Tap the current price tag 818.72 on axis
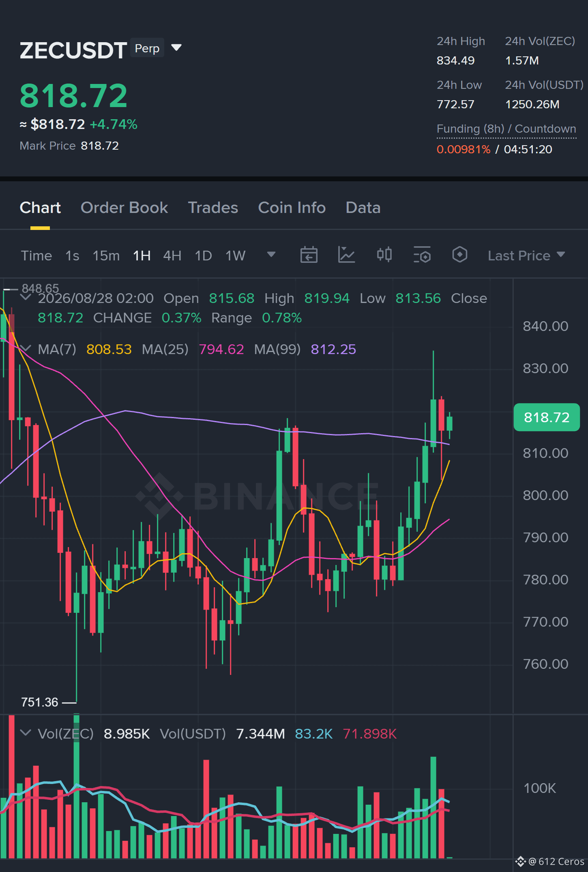588x872 pixels. (547, 417)
